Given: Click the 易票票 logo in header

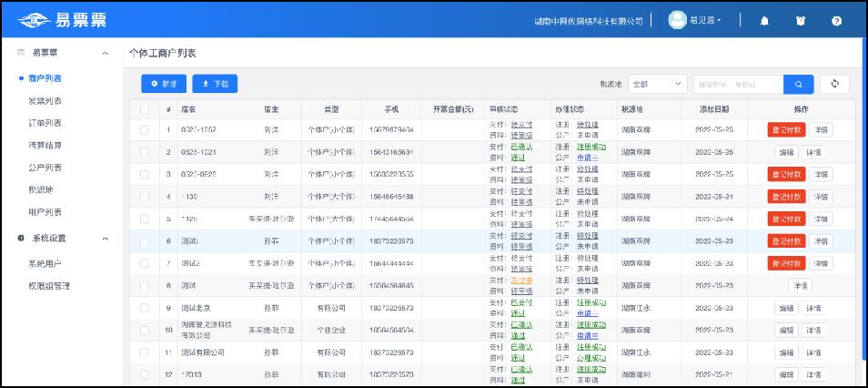Looking at the screenshot, I should click(62, 21).
